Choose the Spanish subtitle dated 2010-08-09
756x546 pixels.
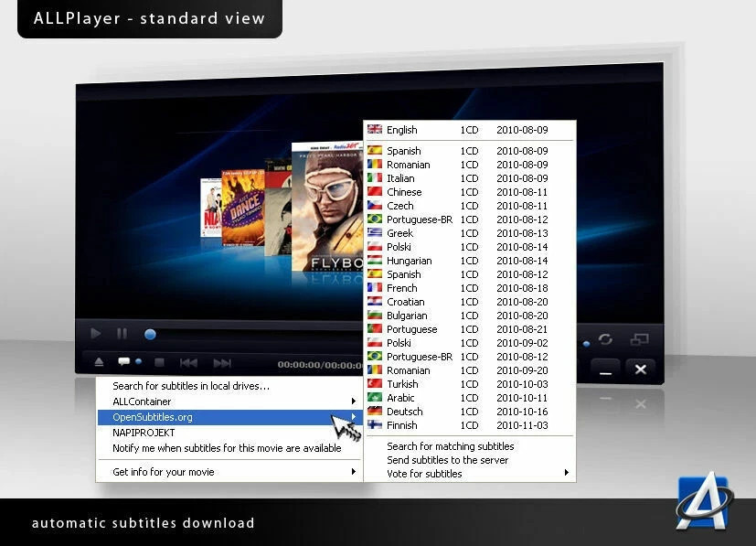tap(470, 151)
